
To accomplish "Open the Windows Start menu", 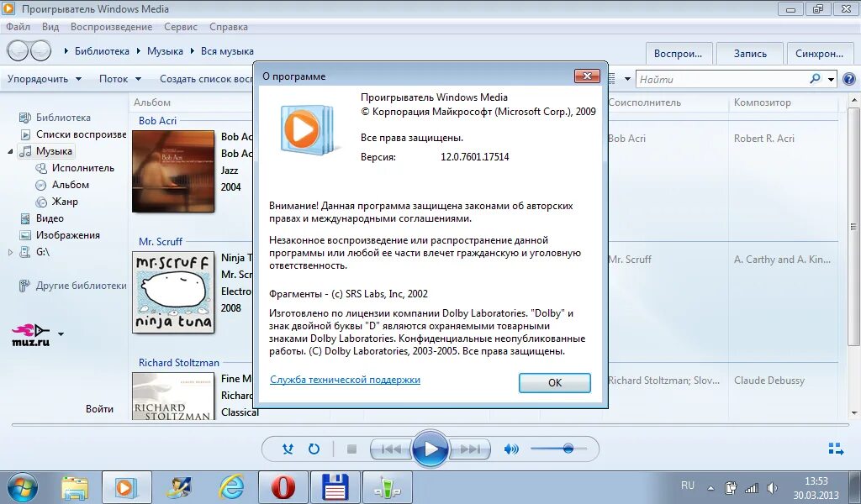I will tap(22, 487).
